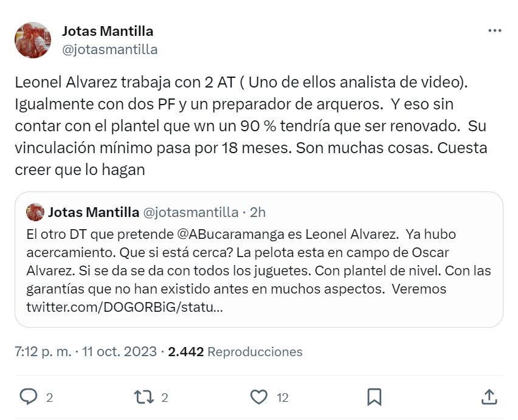This screenshot has width=518, height=420.
Task: Select the quoted tweet author name
Action: tap(91, 212)
